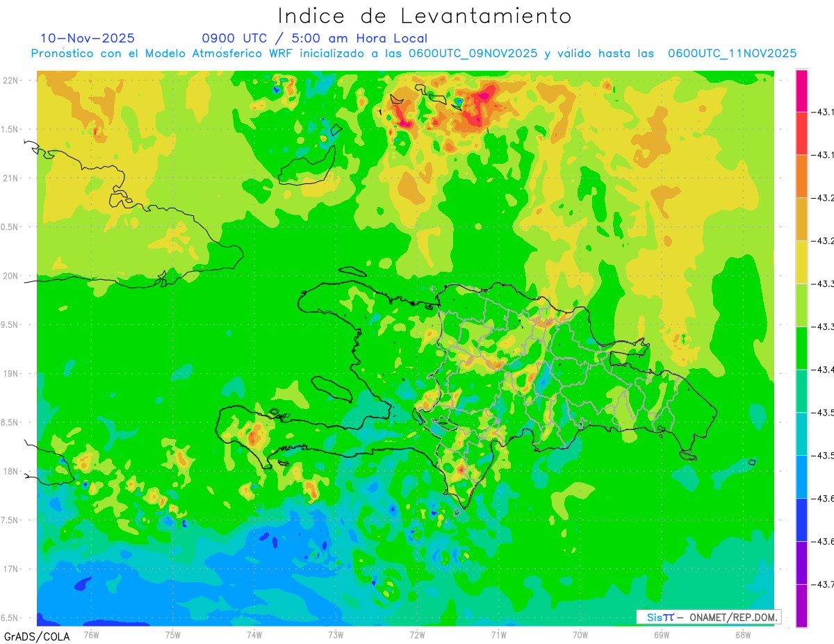Image resolution: width=834 pixels, height=644 pixels.
Task: Click the '74W' longitude label
Action: 254,634
